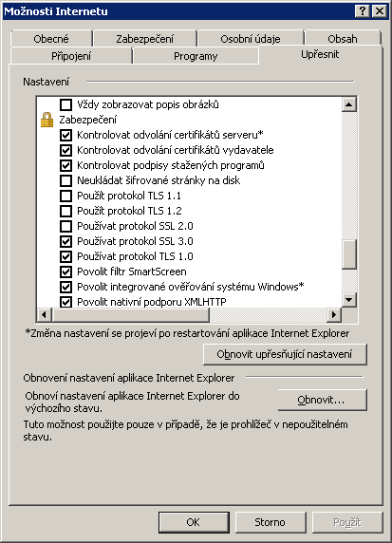The image size is (392, 543).
Task: Enable Vždy zobrazovat popis obrázků checkbox
Action: (65, 104)
